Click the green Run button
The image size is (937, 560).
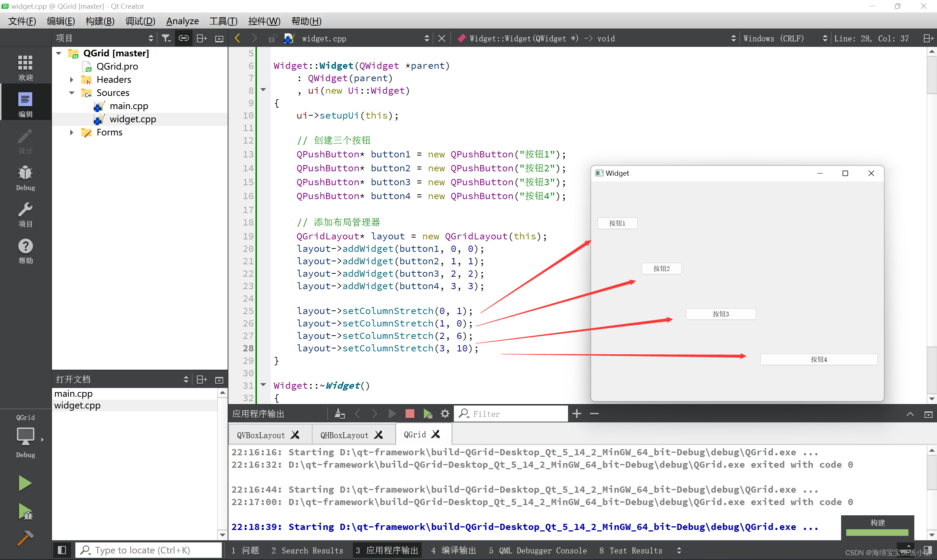[25, 483]
